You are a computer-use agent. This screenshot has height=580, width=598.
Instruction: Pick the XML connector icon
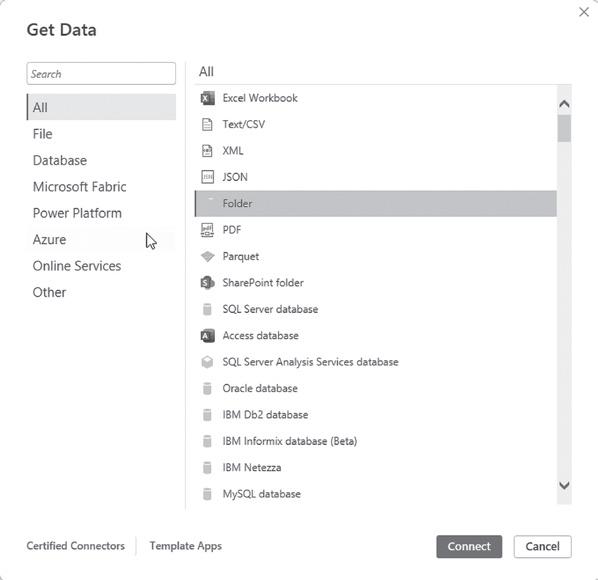pos(207,151)
